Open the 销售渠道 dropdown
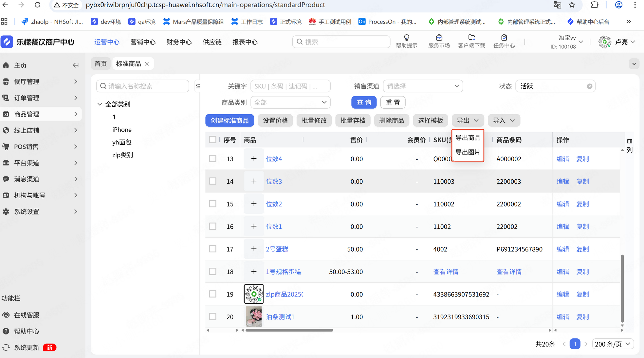The image size is (644, 358). click(423, 86)
